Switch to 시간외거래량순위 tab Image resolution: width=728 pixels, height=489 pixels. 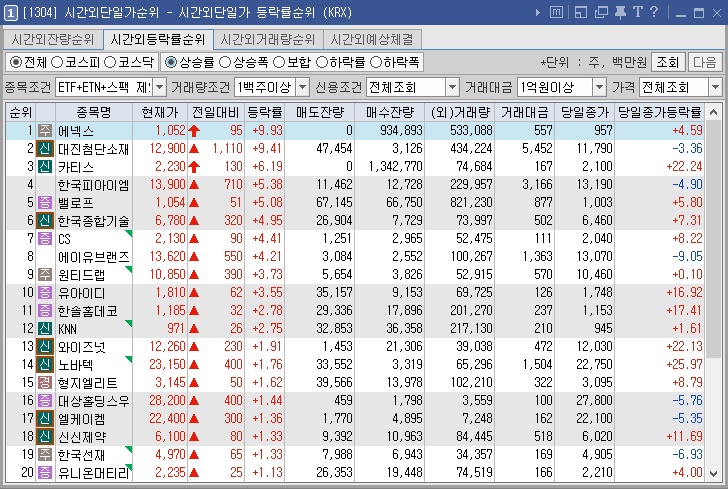268,39
